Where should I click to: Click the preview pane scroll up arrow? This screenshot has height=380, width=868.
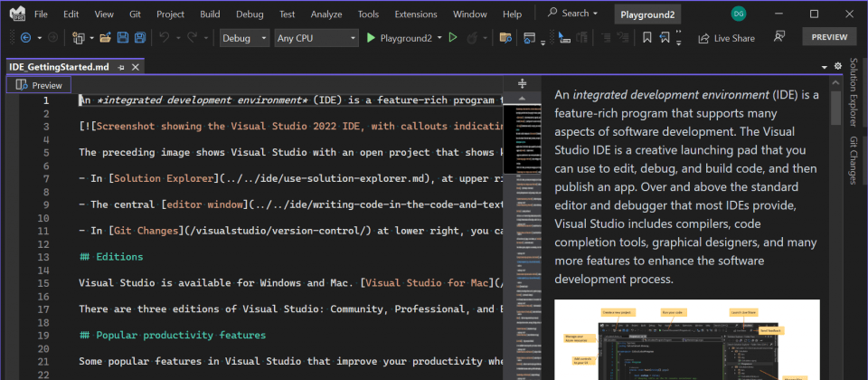point(835,82)
